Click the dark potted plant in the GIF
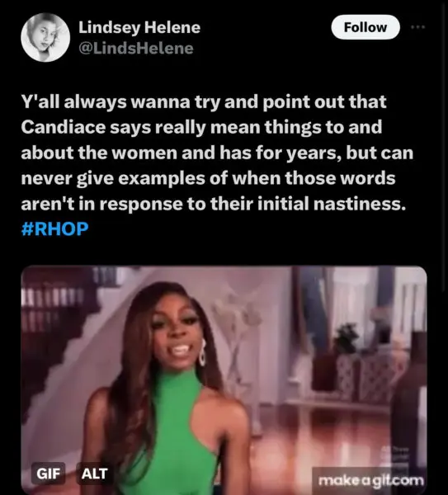The width and height of the screenshot is (448, 495). pyautogui.click(x=346, y=338)
